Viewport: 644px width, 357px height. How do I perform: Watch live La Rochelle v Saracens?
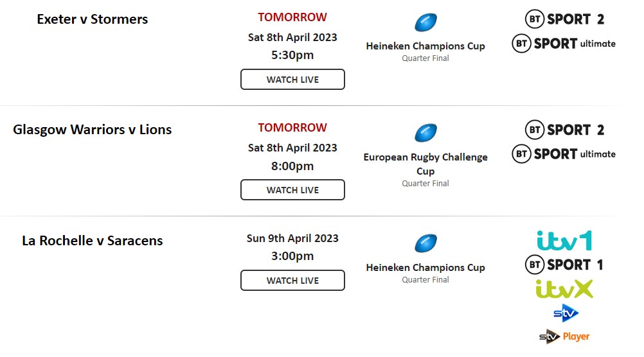pos(292,280)
